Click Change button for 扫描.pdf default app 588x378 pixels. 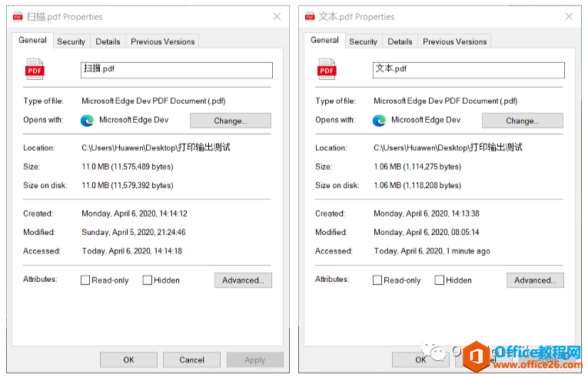230,121
